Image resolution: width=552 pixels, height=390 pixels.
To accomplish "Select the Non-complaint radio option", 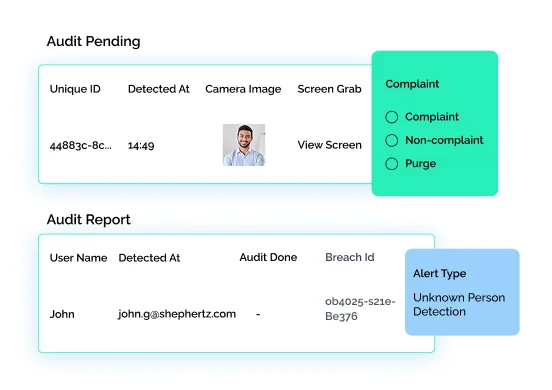I will pyautogui.click(x=391, y=140).
